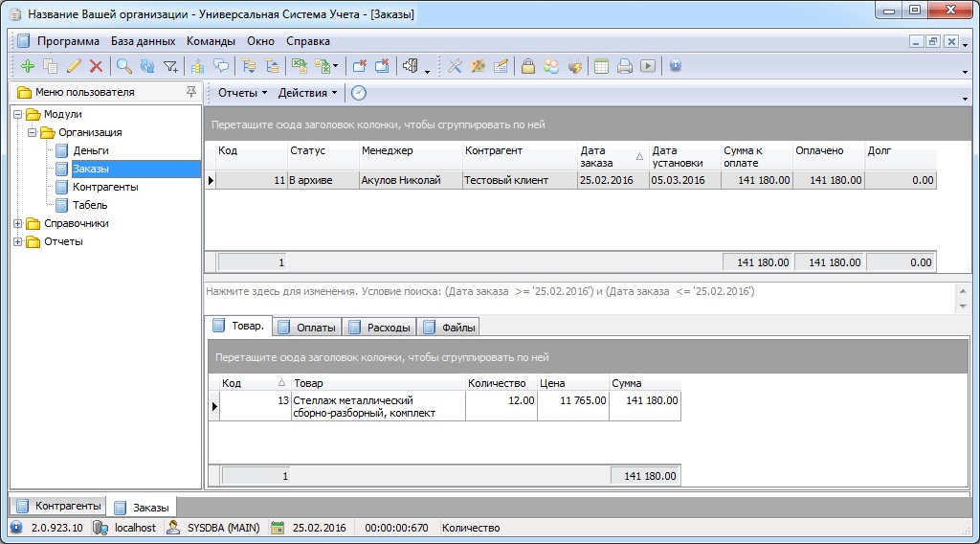980x544 pixels.
Task: Click the pencil Edit record icon
Action: 73,66
